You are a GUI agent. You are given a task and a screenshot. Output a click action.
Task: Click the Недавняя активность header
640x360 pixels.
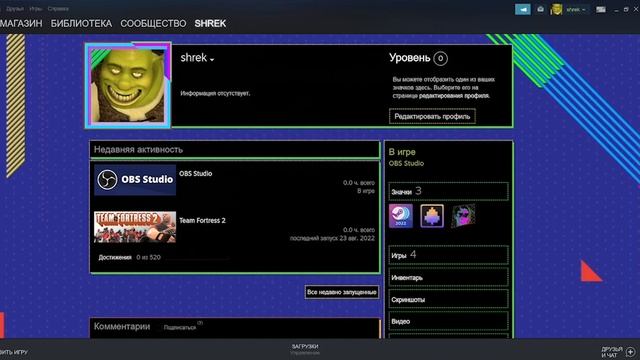[x=138, y=149]
